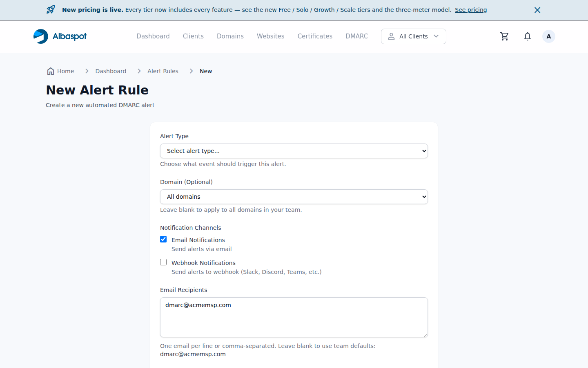This screenshot has width=588, height=368.
Task: Click the Alert Rules breadcrumb
Action: (x=163, y=71)
